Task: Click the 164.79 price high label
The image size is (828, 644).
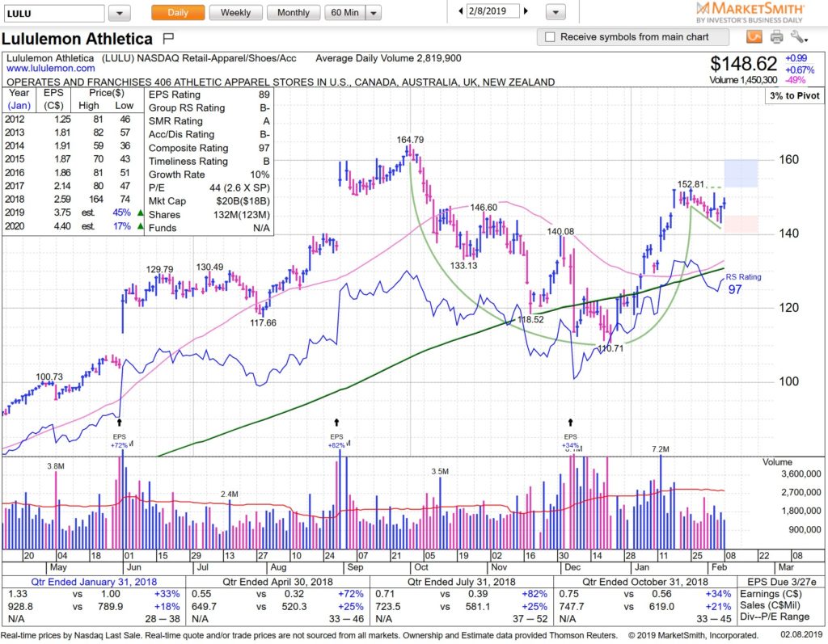Action: click(410, 140)
